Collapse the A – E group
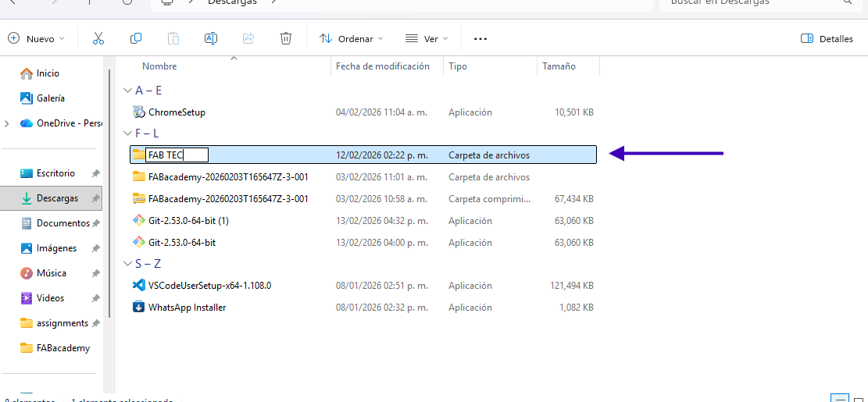This screenshot has height=402, width=868. (x=128, y=90)
